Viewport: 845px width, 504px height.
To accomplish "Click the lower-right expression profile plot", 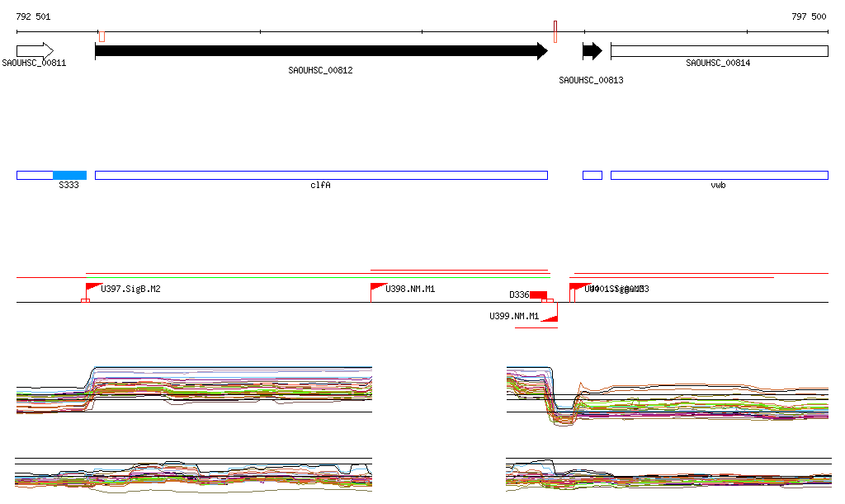I will coord(668,474).
